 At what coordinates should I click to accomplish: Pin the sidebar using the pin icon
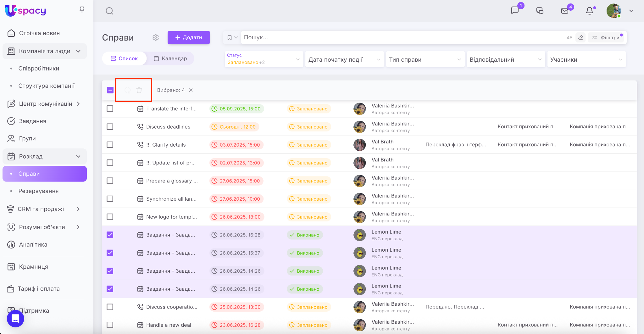tap(82, 10)
